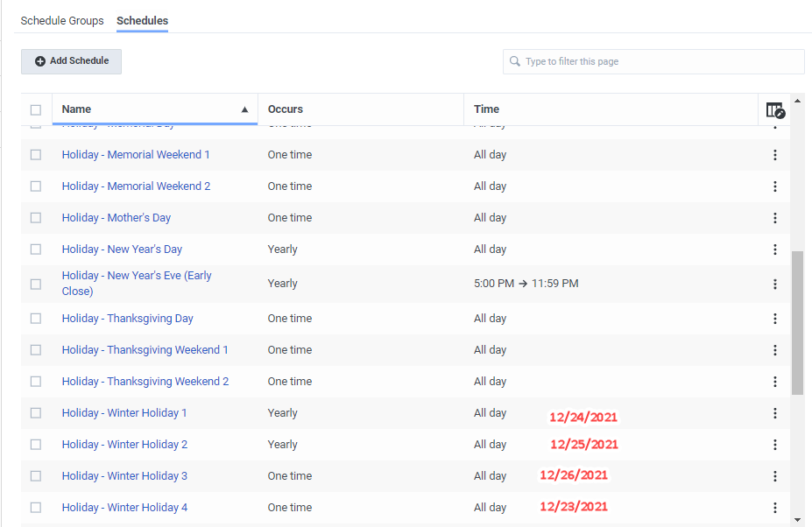
Task: Click the Add Schedule button
Action: (72, 61)
